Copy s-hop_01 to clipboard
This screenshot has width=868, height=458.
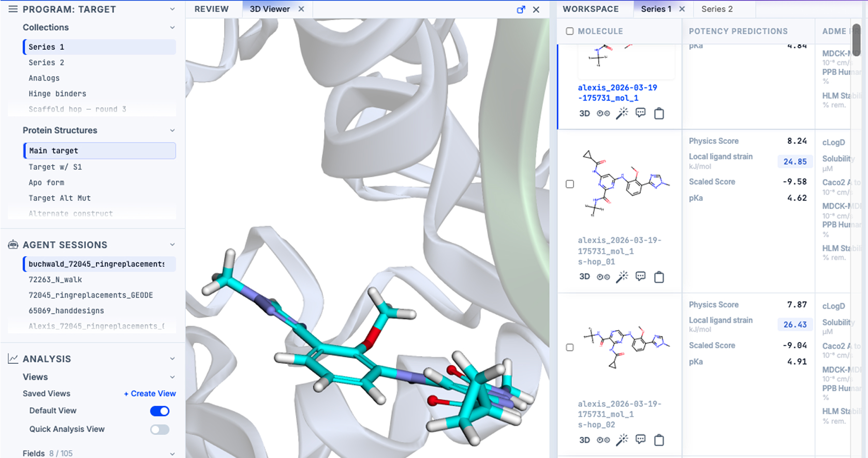pos(659,277)
